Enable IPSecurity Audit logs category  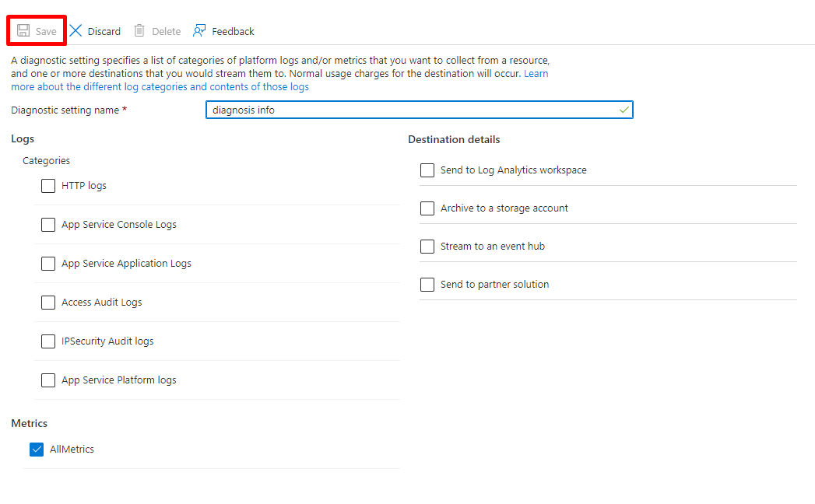coord(48,341)
